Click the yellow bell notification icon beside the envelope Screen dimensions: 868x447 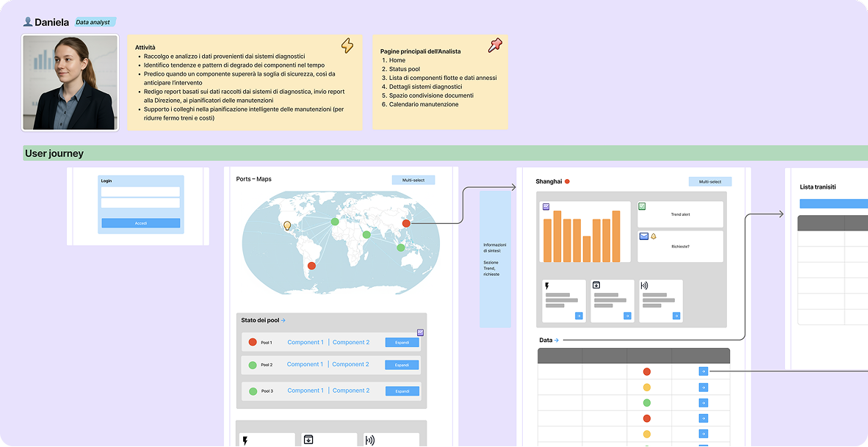click(653, 236)
